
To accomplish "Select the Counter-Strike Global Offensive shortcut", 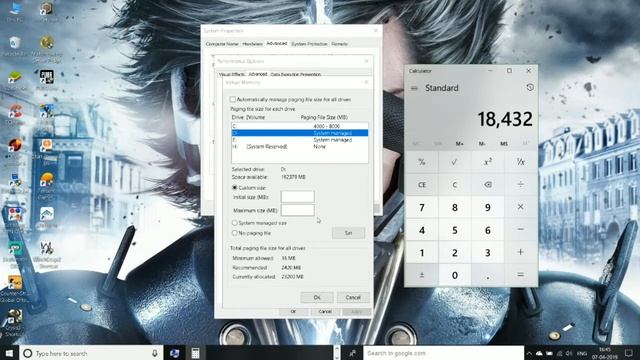I will click(14, 289).
